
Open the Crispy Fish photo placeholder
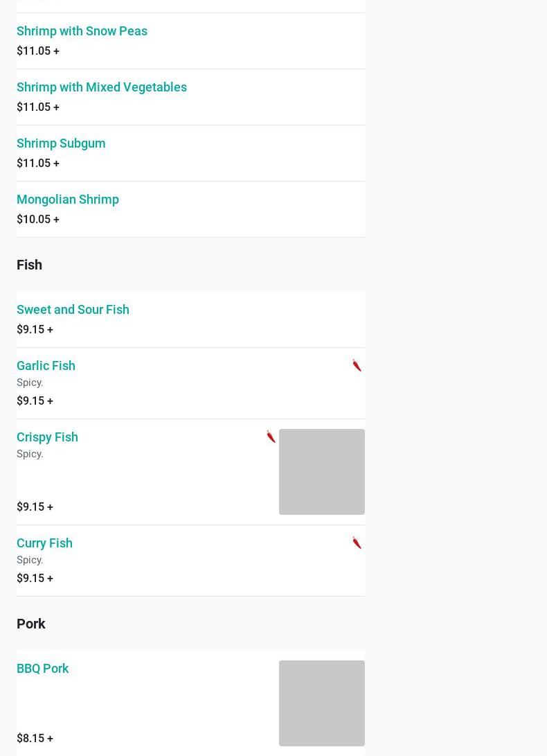tap(322, 472)
